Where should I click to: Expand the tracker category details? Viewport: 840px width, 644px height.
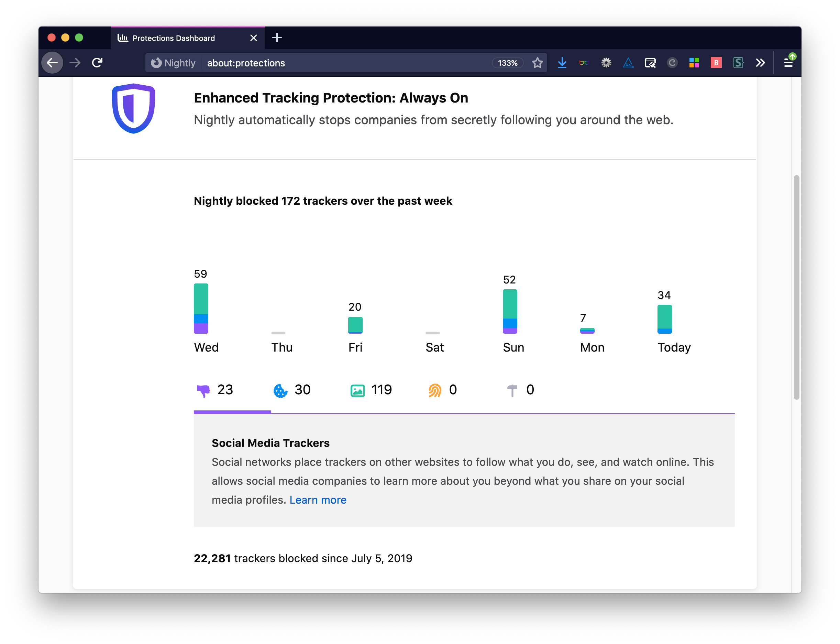click(x=213, y=390)
